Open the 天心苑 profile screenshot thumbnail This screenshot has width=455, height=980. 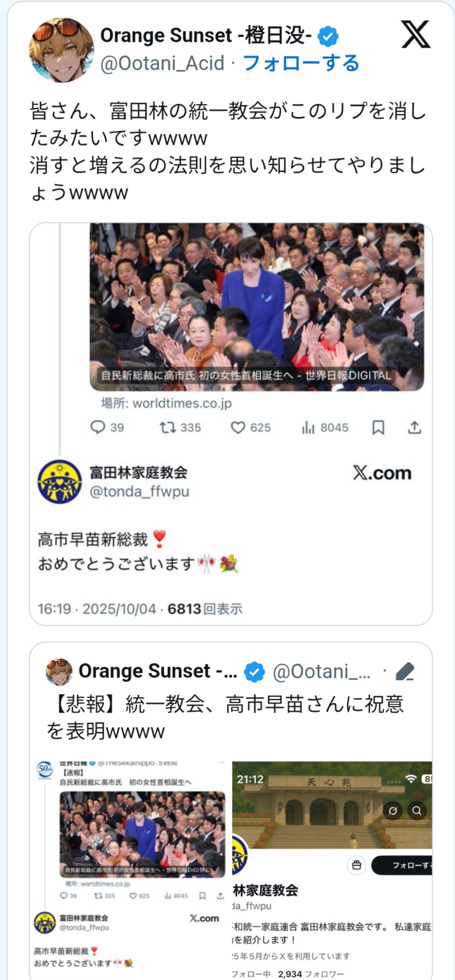point(332,869)
